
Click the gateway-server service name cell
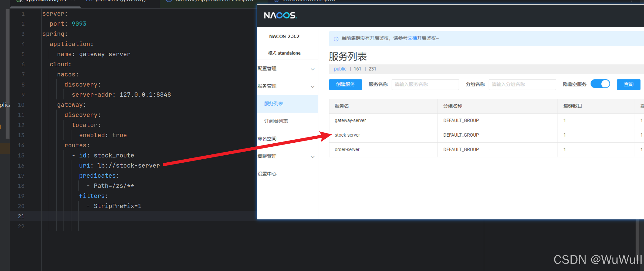(x=350, y=121)
